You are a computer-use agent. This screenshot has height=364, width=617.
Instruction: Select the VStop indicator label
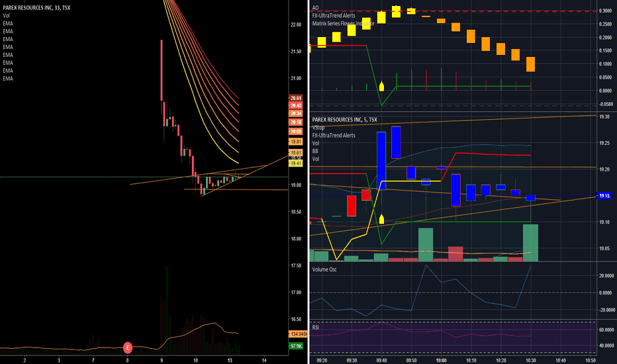(318, 128)
